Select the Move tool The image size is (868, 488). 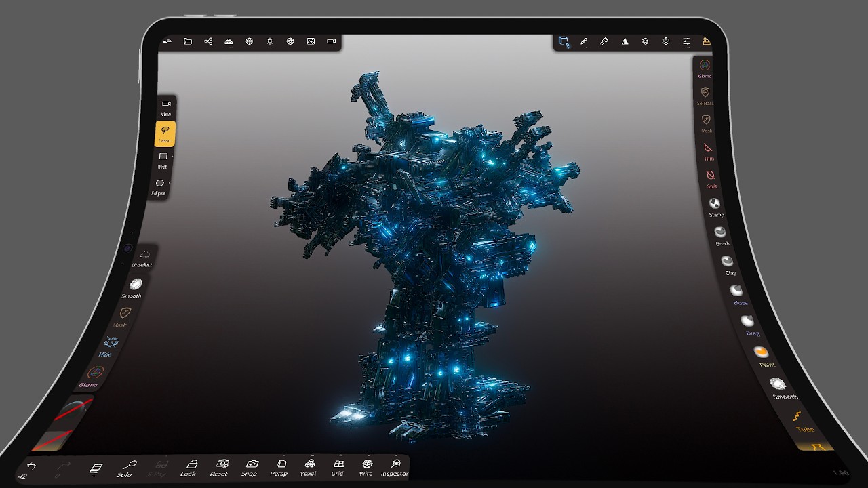737,295
